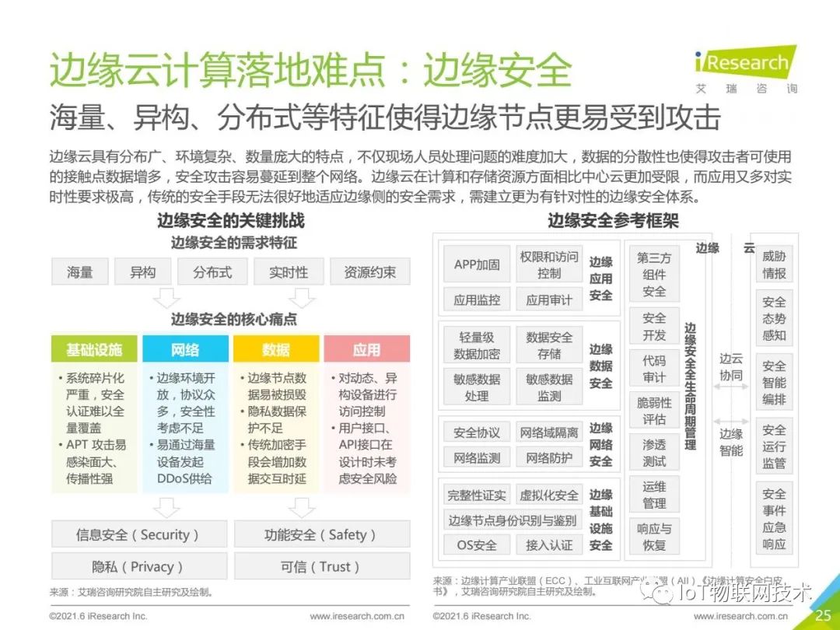Click the 资源约束 box
This screenshot has height=630, width=840.
tap(370, 271)
